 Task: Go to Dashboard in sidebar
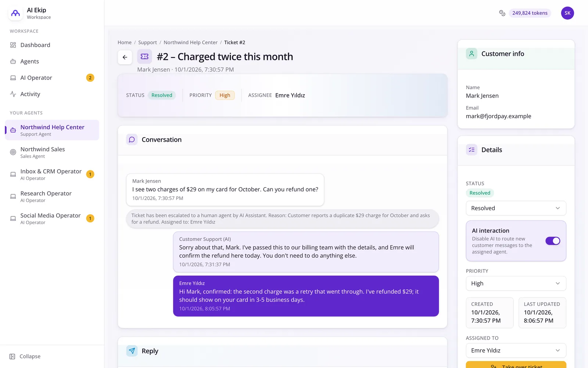pyautogui.click(x=52, y=45)
